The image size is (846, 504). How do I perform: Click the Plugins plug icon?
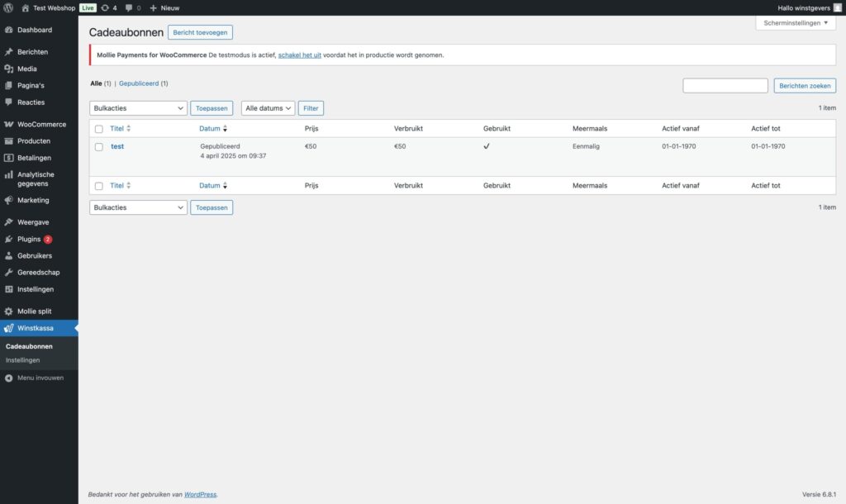click(x=8, y=239)
